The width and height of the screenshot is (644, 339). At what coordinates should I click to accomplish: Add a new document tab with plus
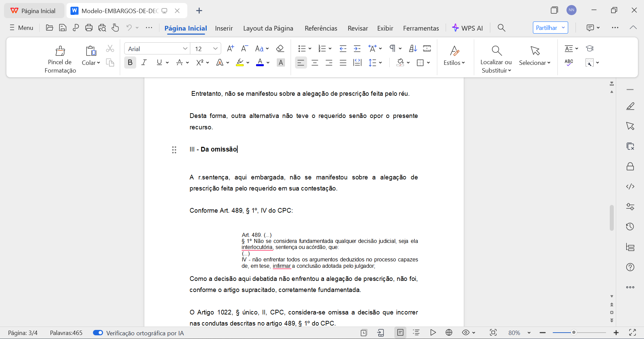(199, 11)
